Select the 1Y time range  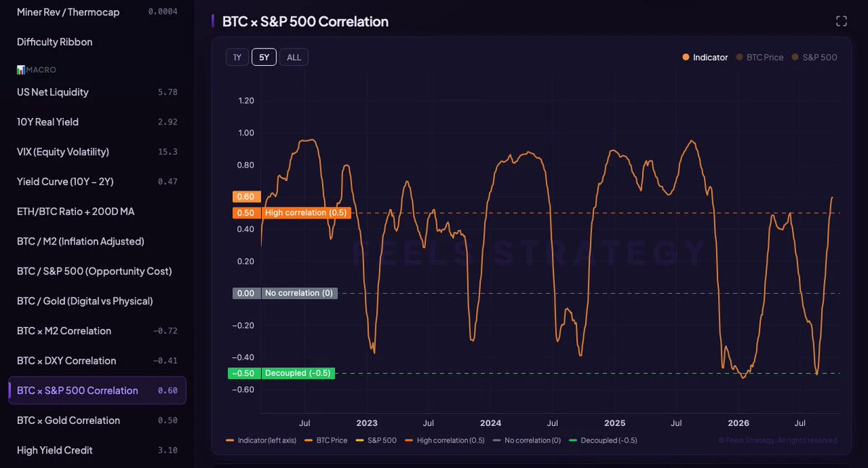[237, 57]
